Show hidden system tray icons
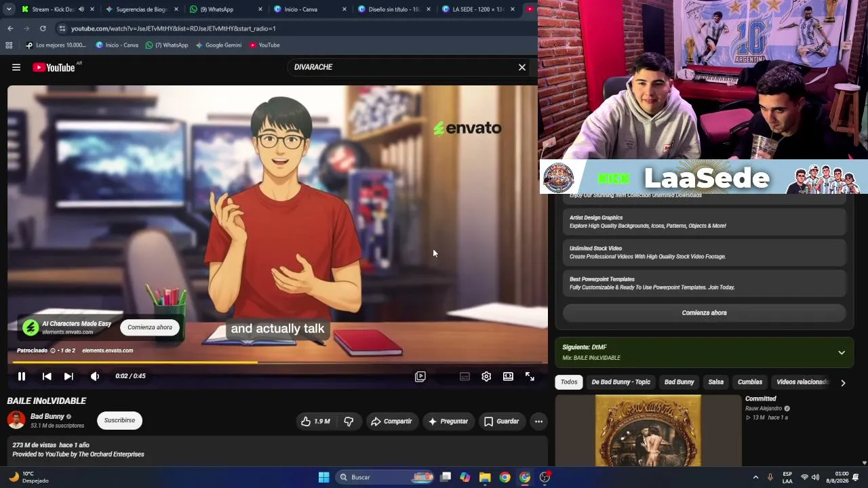The height and width of the screenshot is (488, 868). click(x=755, y=477)
